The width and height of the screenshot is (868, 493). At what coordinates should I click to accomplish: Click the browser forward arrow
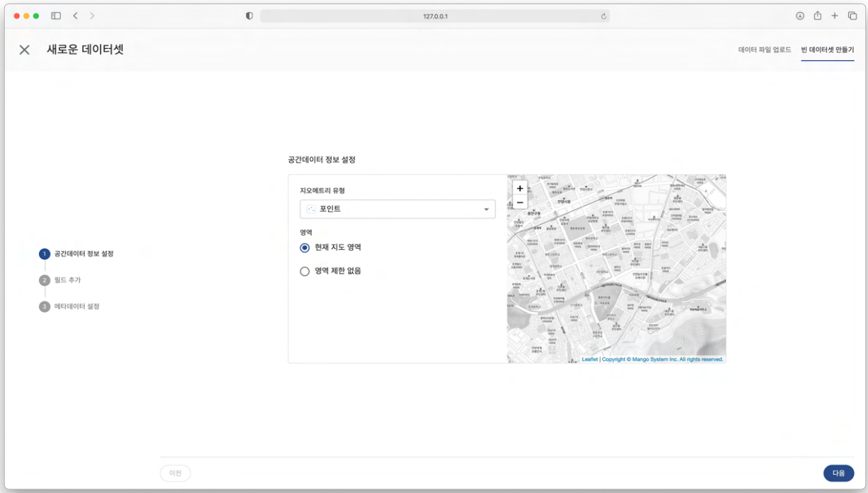92,16
